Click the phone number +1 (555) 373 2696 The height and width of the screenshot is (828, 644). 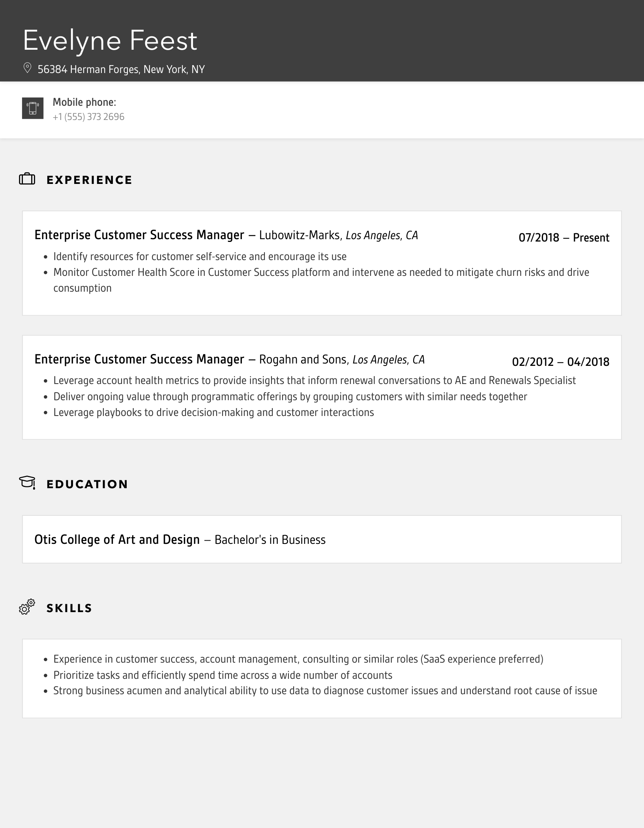point(88,117)
